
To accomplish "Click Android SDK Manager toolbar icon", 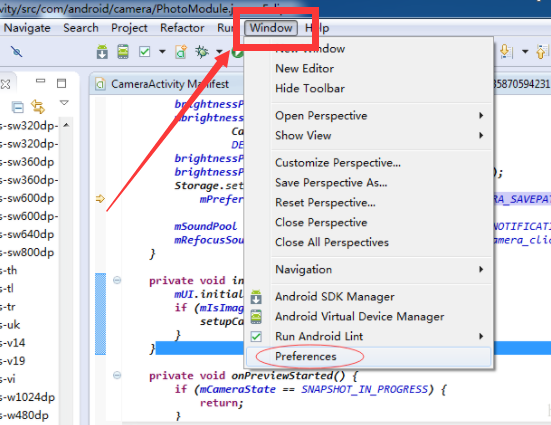I will 102,52.
